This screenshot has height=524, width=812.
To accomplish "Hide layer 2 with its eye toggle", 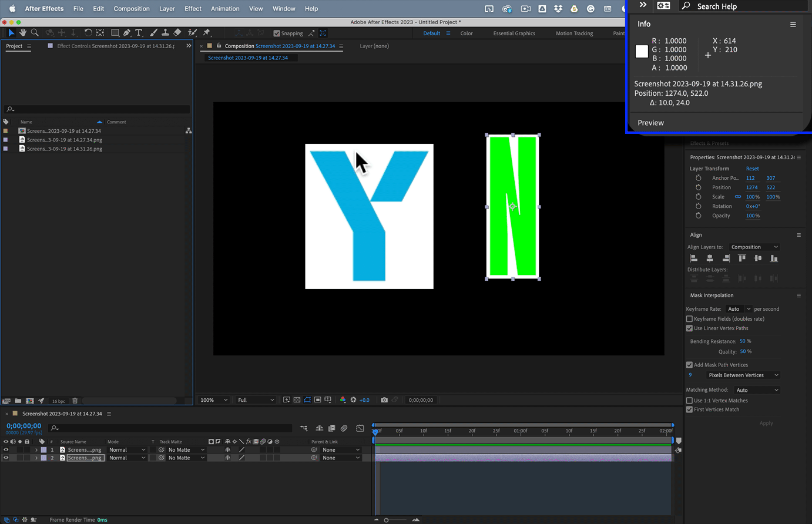I will (6, 458).
